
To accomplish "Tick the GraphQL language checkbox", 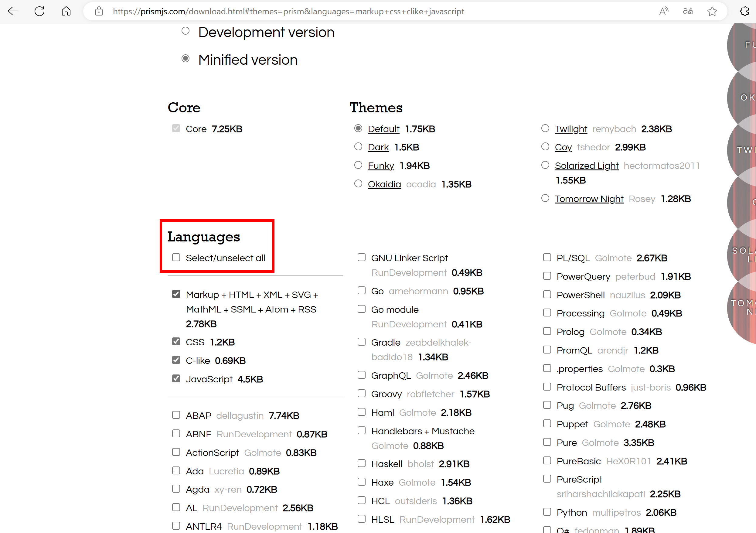I will 361,375.
